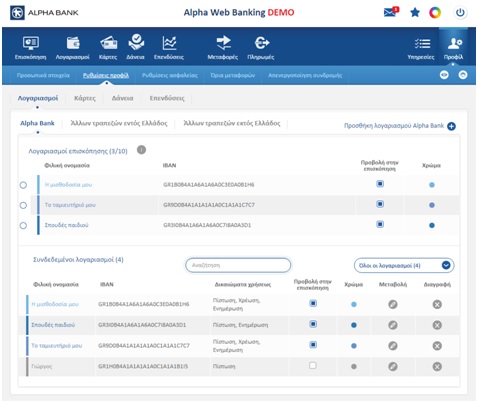This screenshot has height=403, width=478.
Task: Open Απενεργοποίηση συνδρομής submenu
Action: click(305, 75)
